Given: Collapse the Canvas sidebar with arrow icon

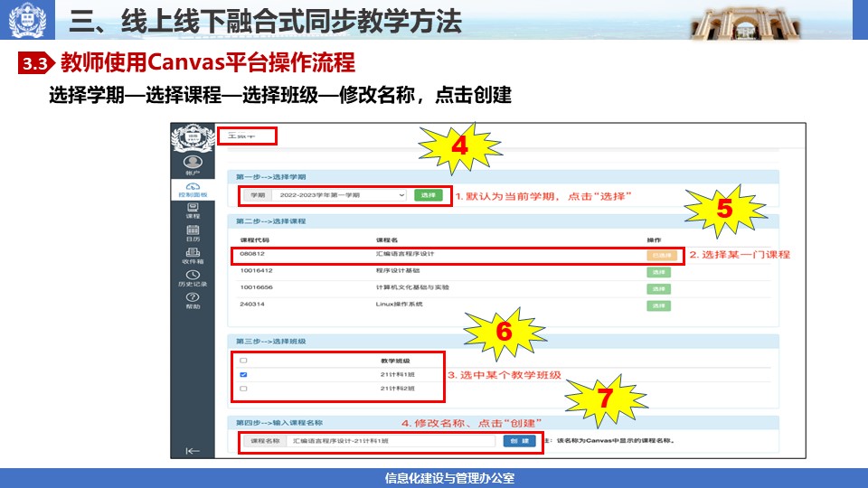Looking at the screenshot, I should (193, 451).
